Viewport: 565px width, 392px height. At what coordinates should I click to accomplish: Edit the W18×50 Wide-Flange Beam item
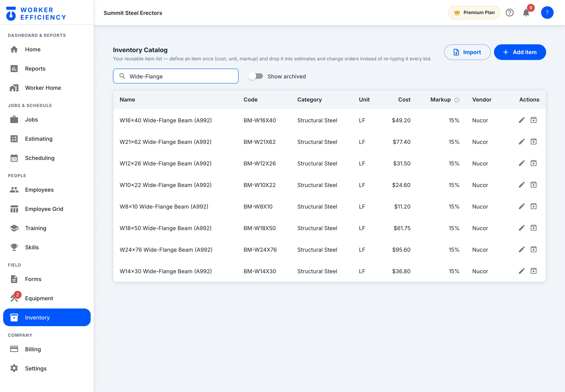pyautogui.click(x=522, y=228)
